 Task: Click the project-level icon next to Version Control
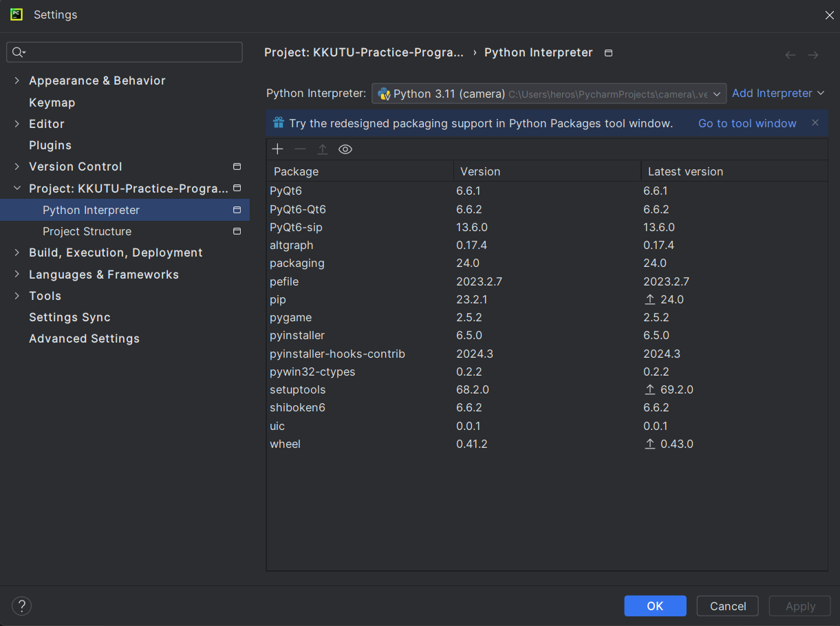(237, 166)
